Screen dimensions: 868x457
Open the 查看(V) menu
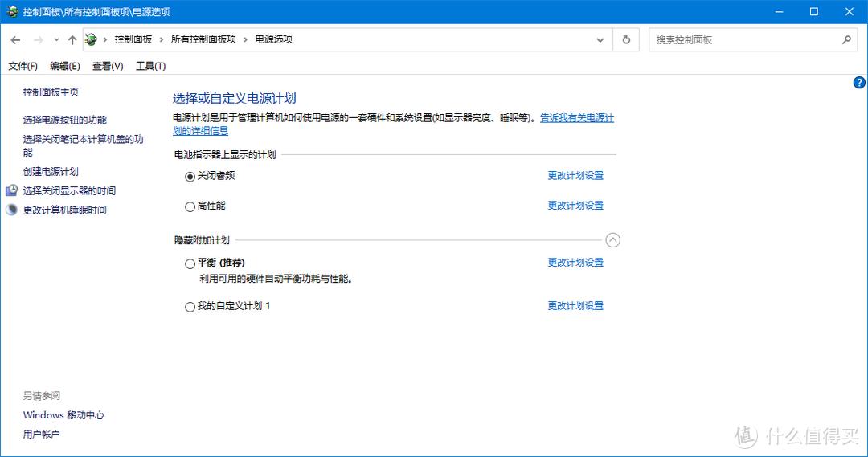coord(108,66)
